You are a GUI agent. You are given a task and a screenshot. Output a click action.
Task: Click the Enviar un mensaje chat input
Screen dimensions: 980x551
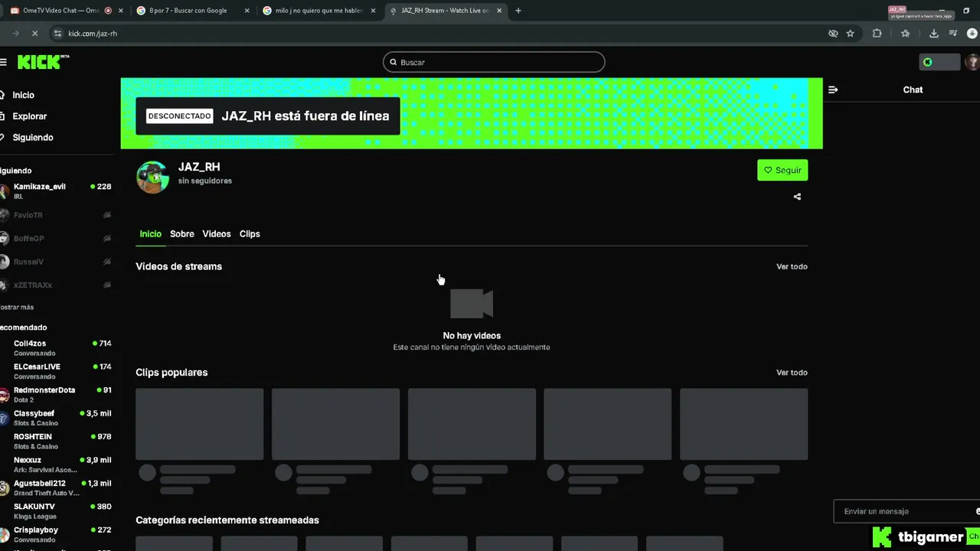click(906, 511)
